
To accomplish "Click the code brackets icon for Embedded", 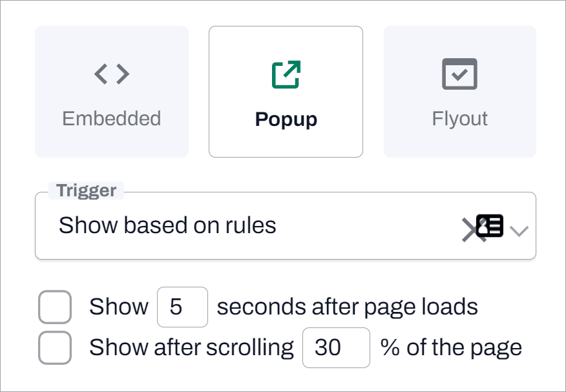I will click(111, 74).
